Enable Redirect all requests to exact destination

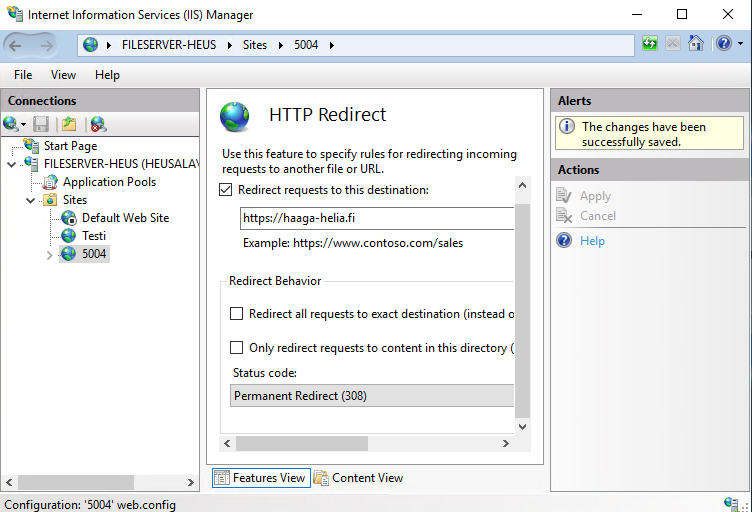coord(236,314)
